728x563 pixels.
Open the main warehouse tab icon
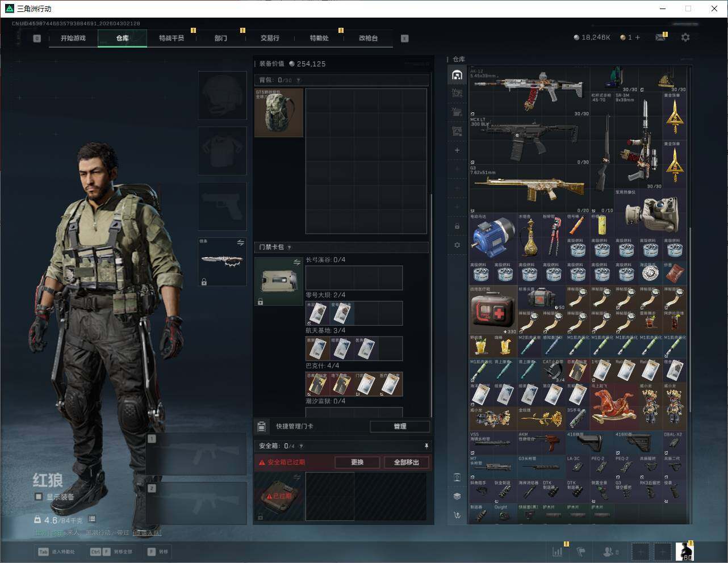pos(457,75)
